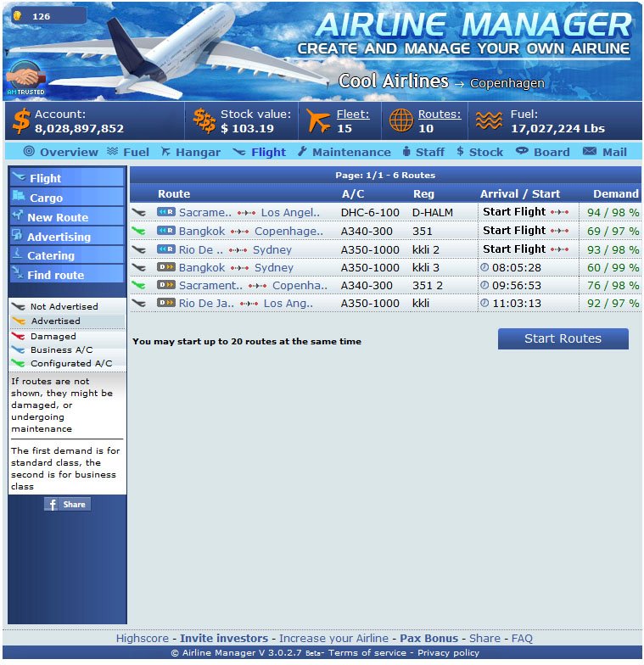Viewport: 644px width, 665px height.
Task: Click the arrival time 09:56:53
Action: coord(516,285)
